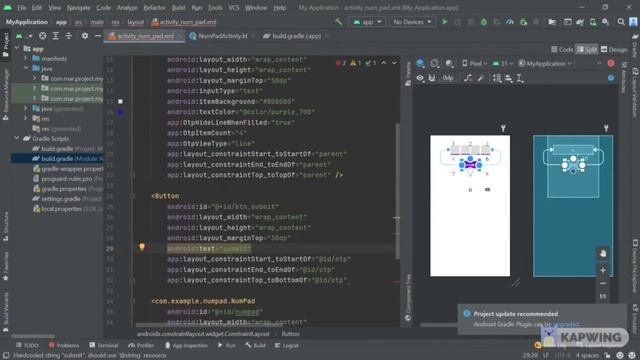Open the App Inspection tool window
The height and width of the screenshot is (360, 640).
point(186,345)
